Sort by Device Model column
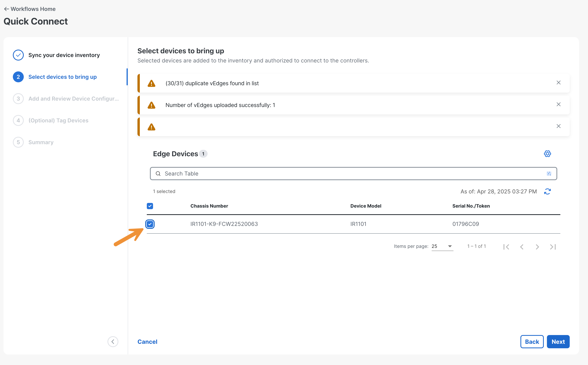Image resolution: width=588 pixels, height=365 pixels. (366, 206)
